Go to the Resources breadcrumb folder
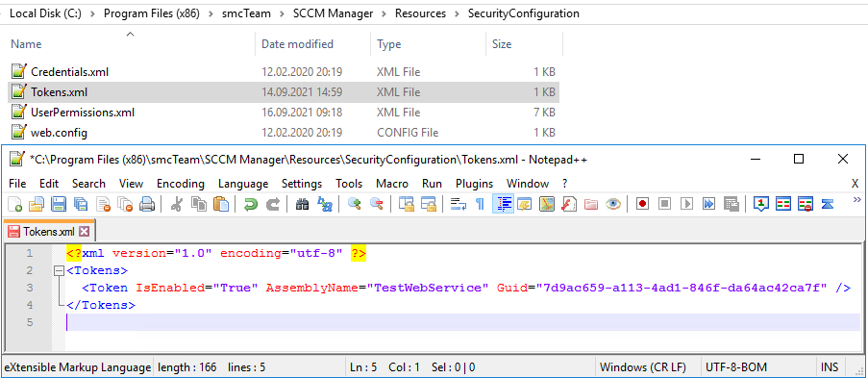This screenshot has height=378, width=868. (x=420, y=13)
